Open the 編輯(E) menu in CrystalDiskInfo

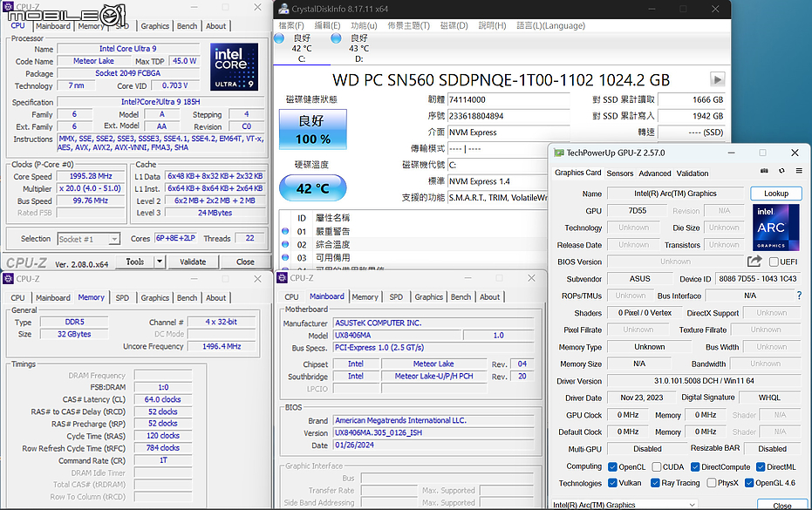[x=327, y=25]
